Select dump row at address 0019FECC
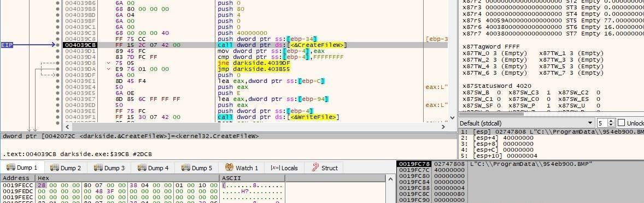 pos(143,186)
